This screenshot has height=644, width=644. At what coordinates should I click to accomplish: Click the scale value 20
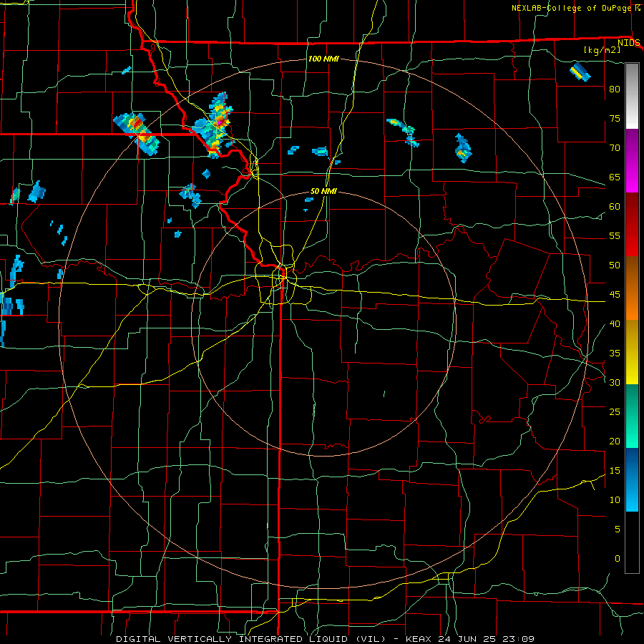[615, 441]
